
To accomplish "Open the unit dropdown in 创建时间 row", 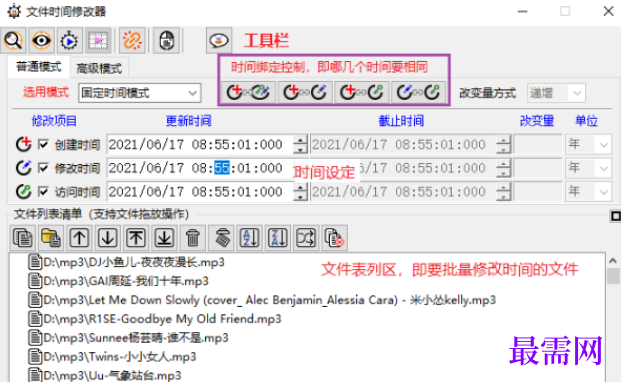I will click(588, 144).
